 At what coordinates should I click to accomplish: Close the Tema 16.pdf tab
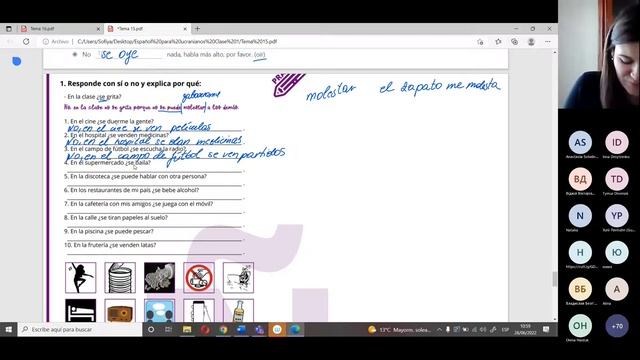coord(98,29)
